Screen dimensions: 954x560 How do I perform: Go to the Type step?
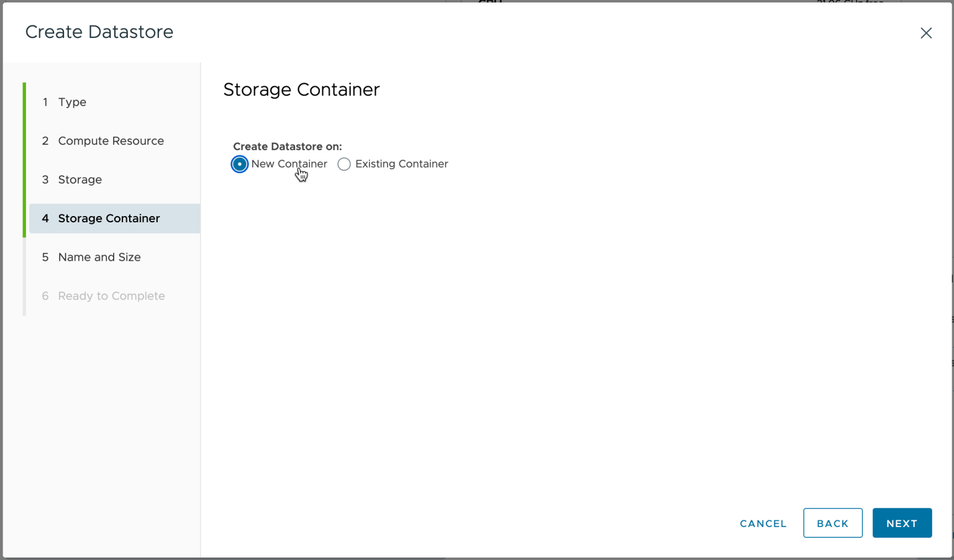click(x=72, y=102)
